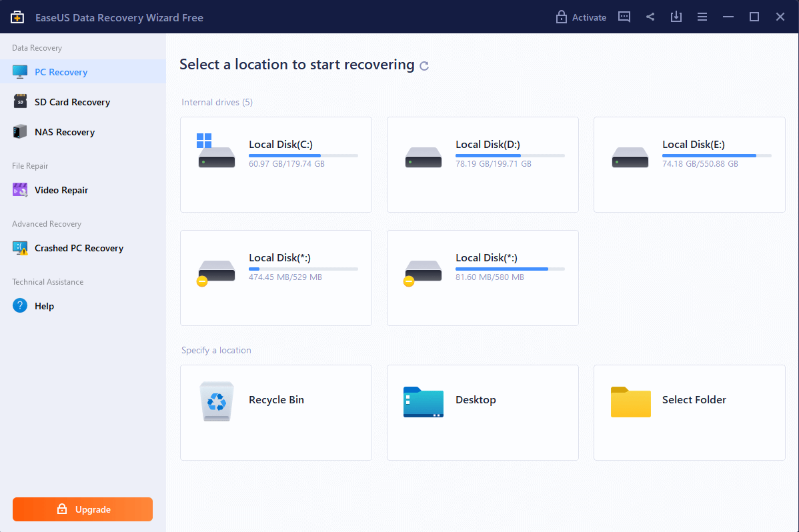This screenshot has width=799, height=532.
Task: Click the Recycle Bin icon
Action: coord(217,401)
